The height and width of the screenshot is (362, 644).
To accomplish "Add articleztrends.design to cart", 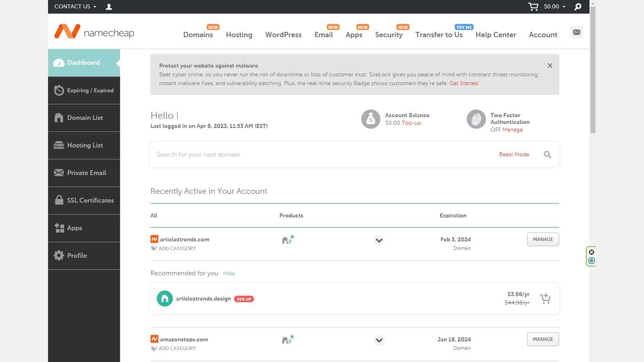I will tap(545, 298).
